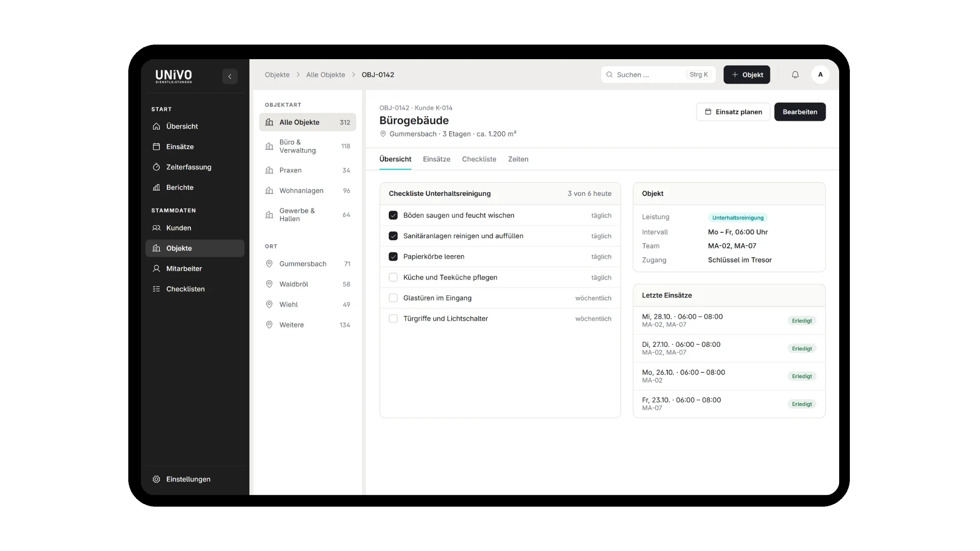This screenshot has width=980, height=551.
Task: Focus the Suchen search field
Action: click(658, 74)
